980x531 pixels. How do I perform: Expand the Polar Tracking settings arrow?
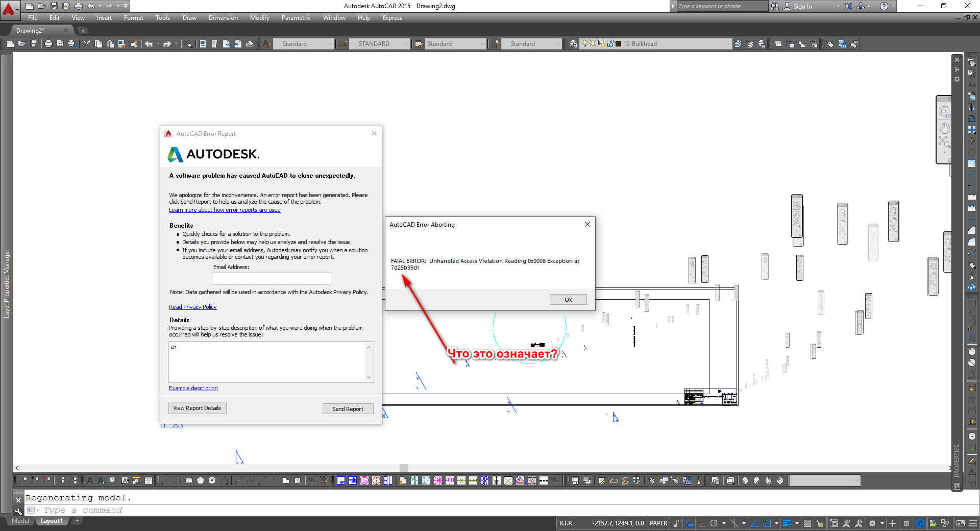coord(724,523)
